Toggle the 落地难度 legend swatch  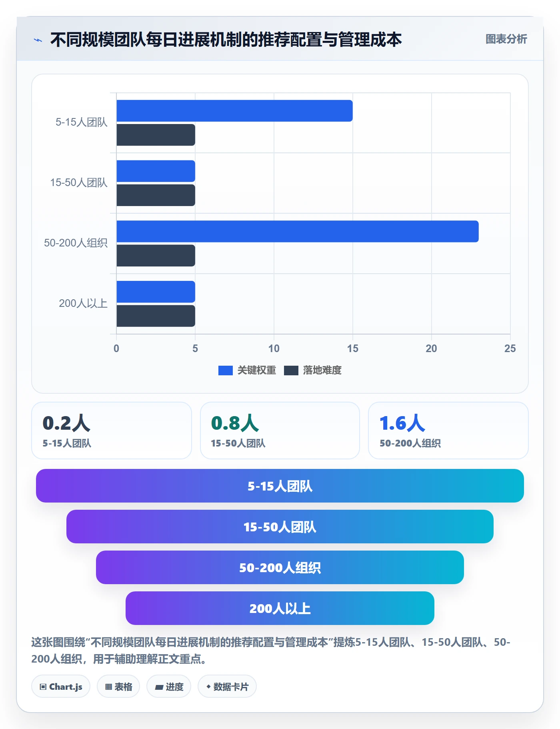click(x=291, y=371)
